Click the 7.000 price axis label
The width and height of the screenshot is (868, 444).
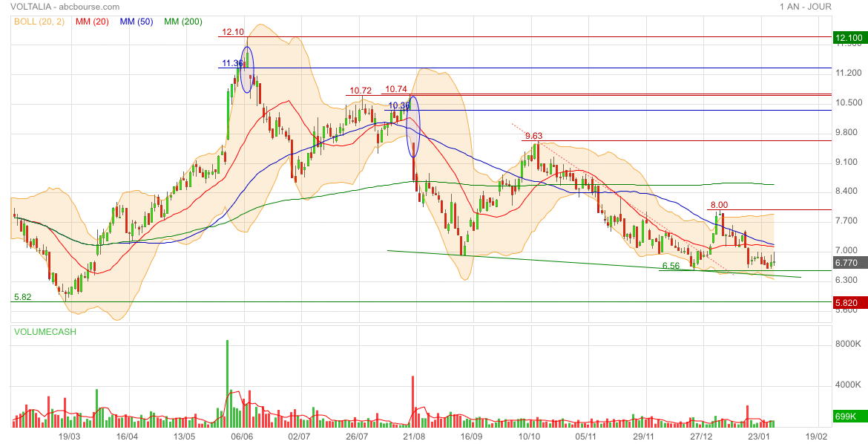(846, 250)
